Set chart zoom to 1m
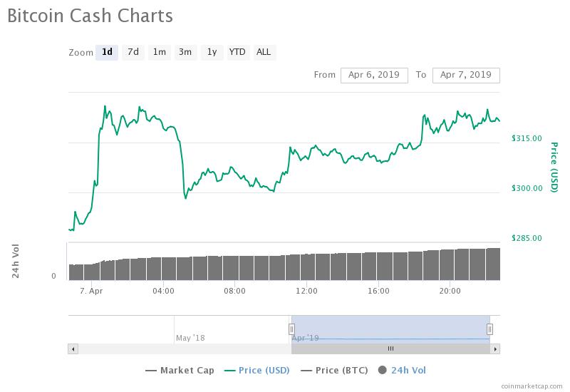 coord(159,52)
